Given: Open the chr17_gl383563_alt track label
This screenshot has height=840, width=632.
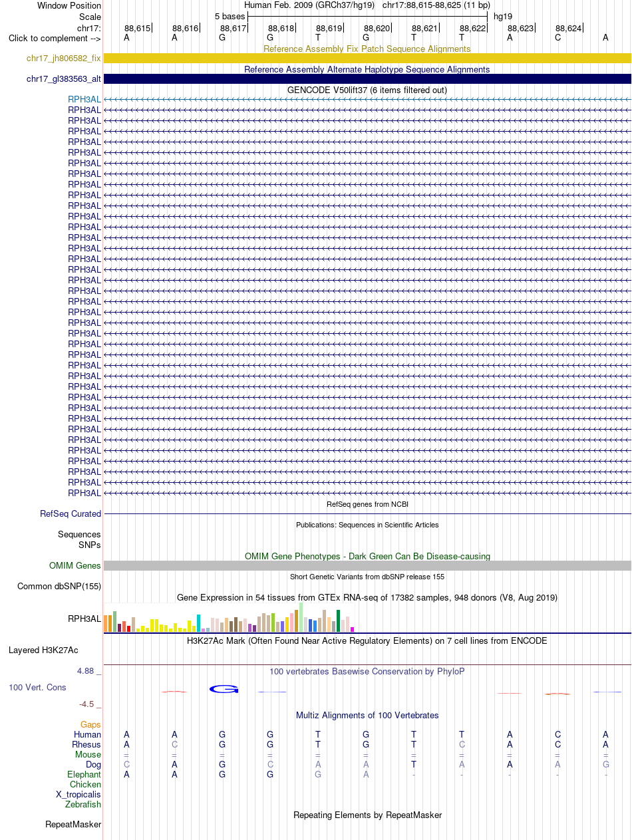Looking at the screenshot, I should click(64, 79).
